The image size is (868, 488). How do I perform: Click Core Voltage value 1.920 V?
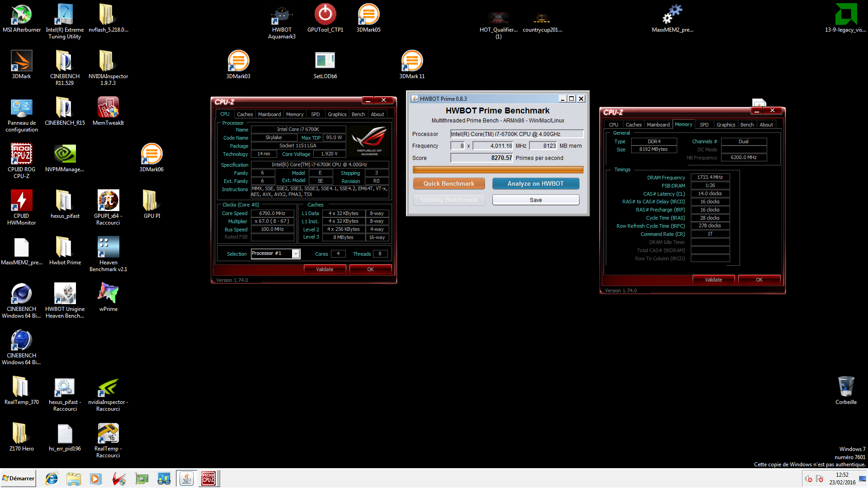[329, 154]
